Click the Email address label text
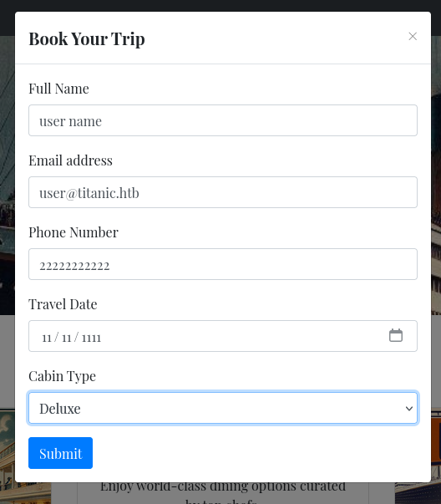 point(70,160)
